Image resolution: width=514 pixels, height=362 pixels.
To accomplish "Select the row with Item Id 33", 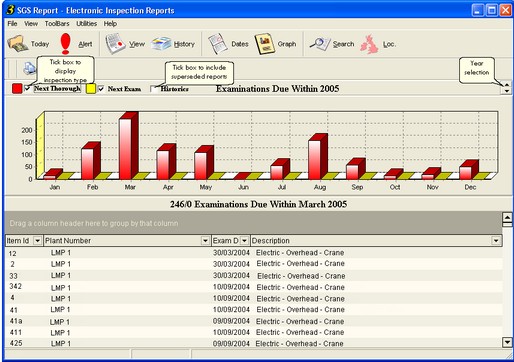I will 254,276.
